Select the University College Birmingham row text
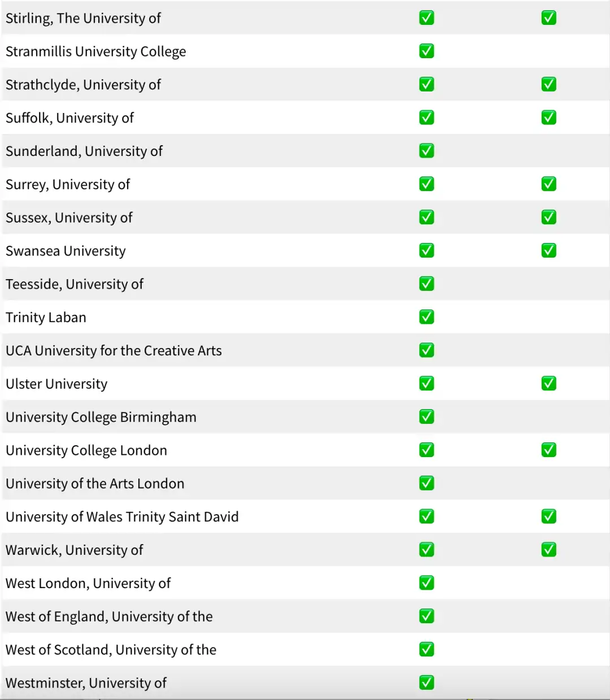The width and height of the screenshot is (610, 700). pyautogui.click(x=101, y=418)
